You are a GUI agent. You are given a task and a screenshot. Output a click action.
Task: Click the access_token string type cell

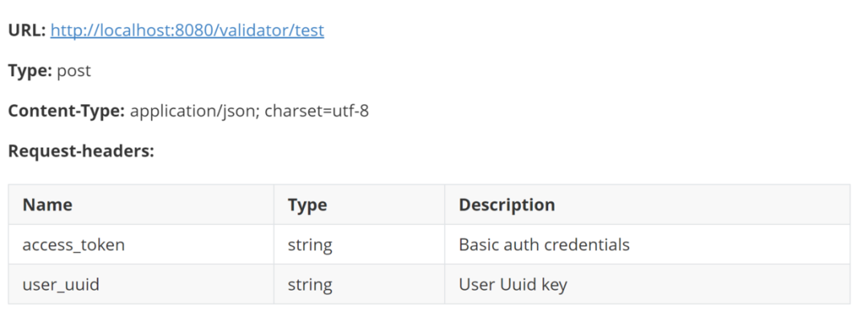[359, 245]
